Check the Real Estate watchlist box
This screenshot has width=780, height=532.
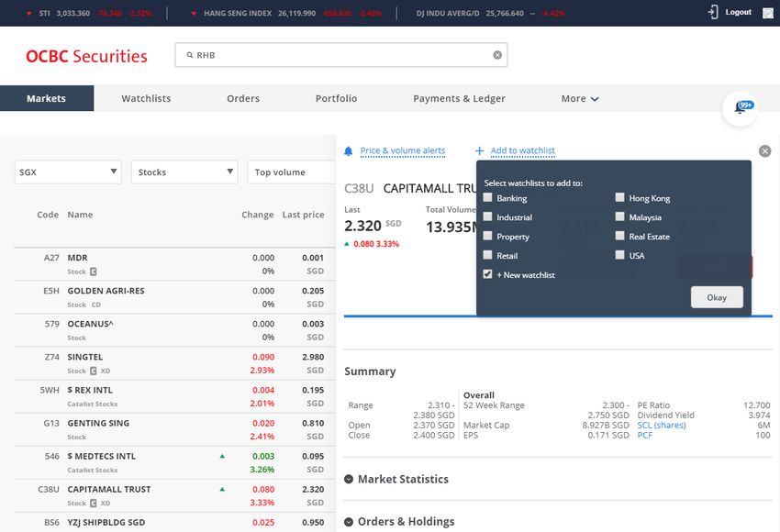[x=619, y=236]
